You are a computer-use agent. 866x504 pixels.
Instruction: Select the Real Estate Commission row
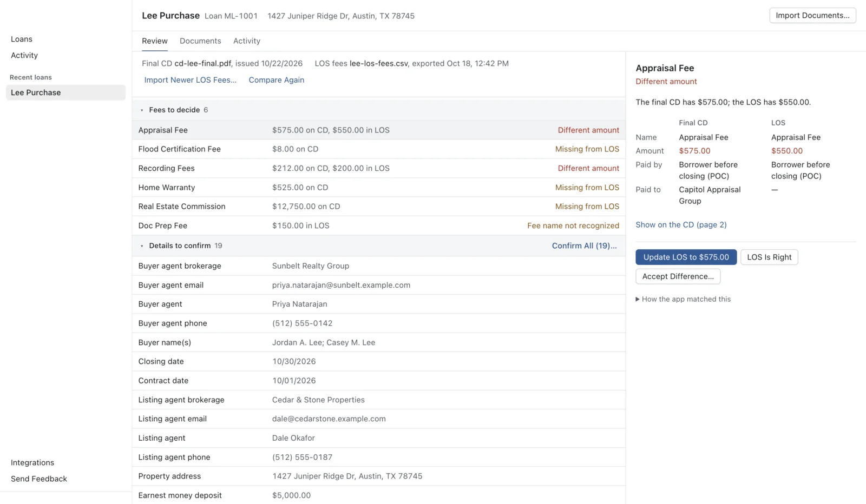pos(379,207)
